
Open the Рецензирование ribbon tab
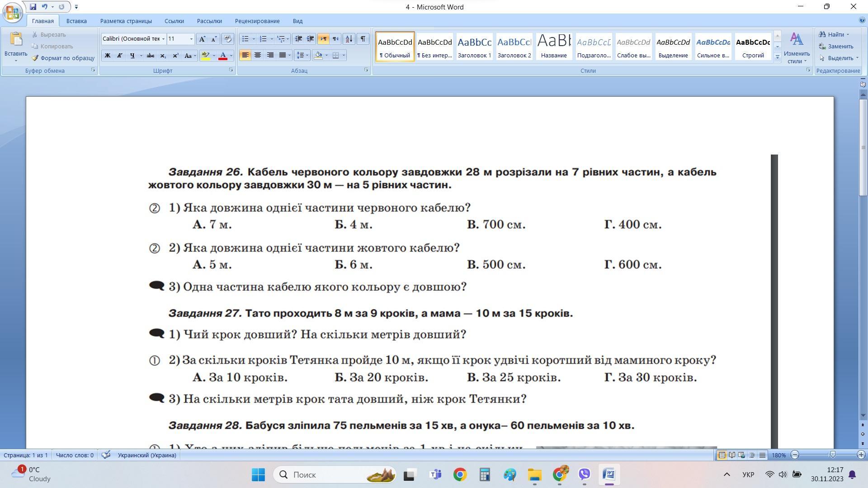point(257,21)
